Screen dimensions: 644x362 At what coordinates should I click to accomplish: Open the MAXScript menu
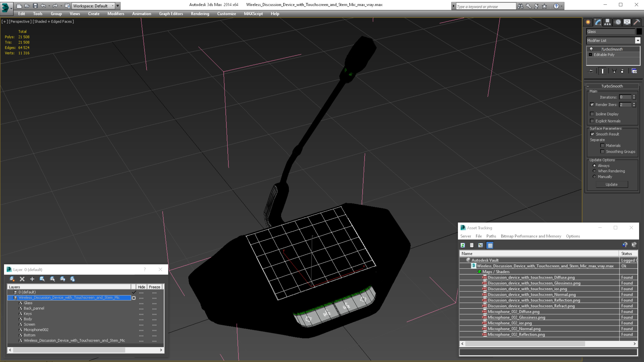click(253, 14)
